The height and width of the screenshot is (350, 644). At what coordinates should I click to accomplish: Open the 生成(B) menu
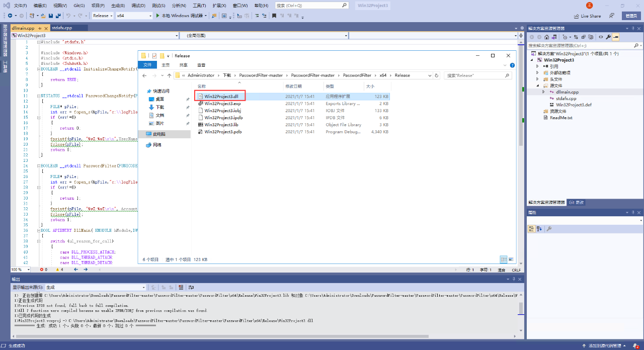click(x=118, y=6)
